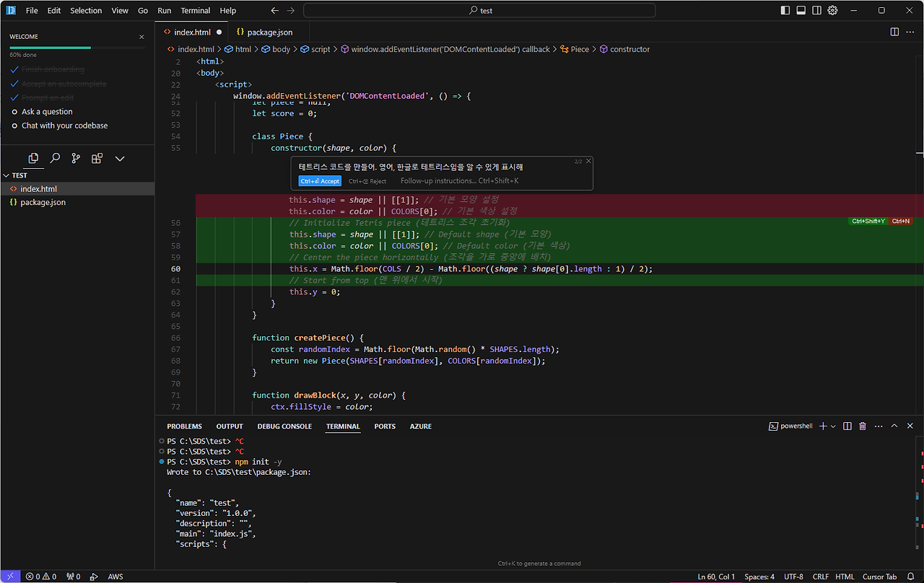This screenshot has height=583, width=924.
Task: Open the Search view in sidebar
Action: coord(55,159)
